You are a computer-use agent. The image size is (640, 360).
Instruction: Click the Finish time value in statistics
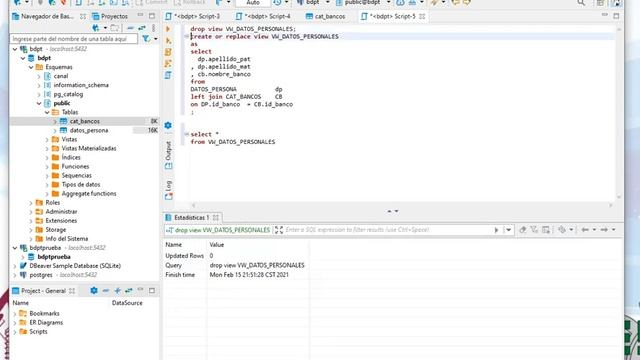click(249, 275)
